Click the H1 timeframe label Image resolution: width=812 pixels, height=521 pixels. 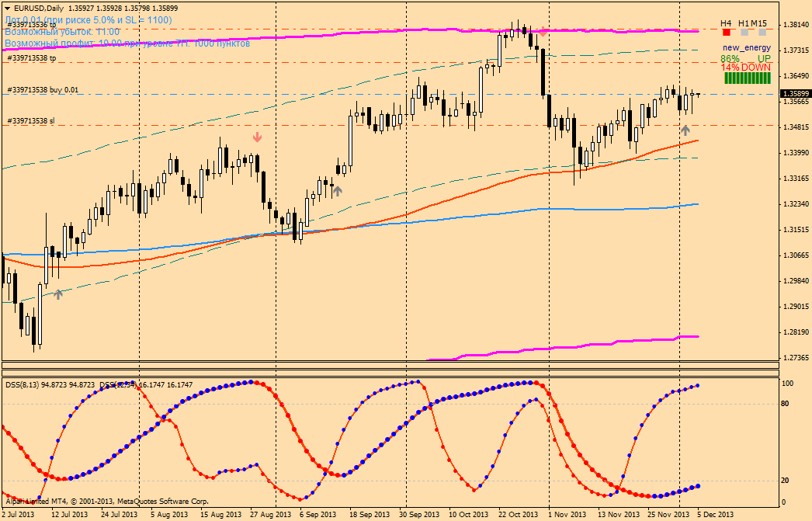coord(744,23)
